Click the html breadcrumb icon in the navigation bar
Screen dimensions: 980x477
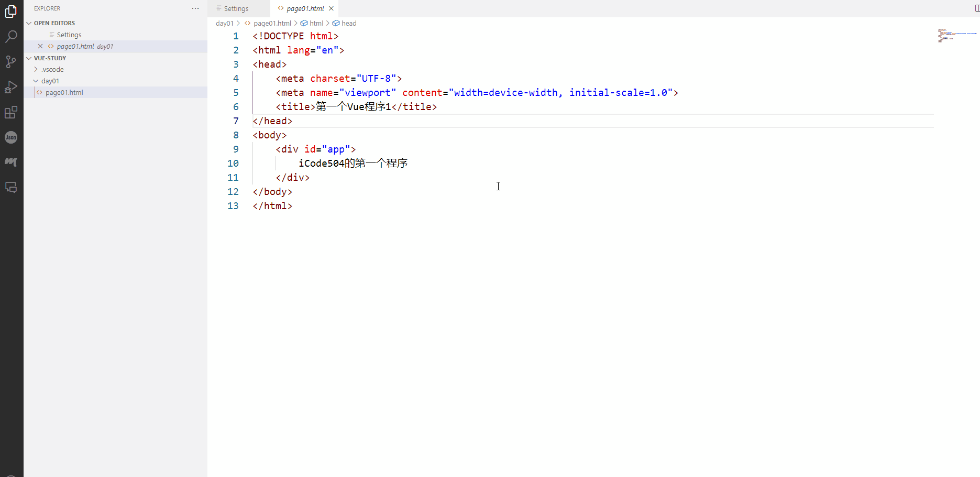304,23
